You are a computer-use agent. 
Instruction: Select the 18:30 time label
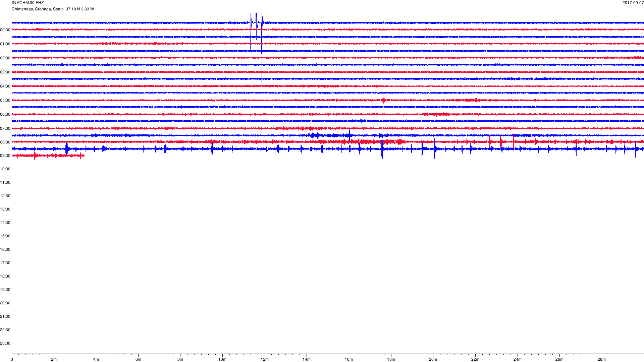click(x=5, y=276)
